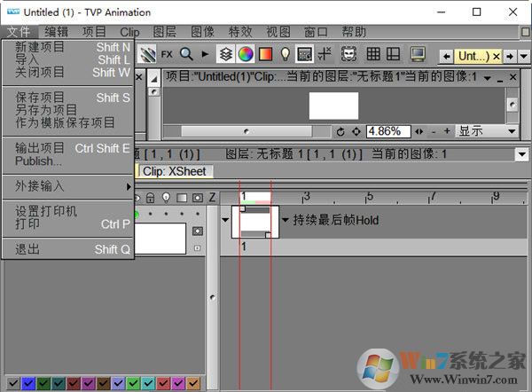Go to previous project tab arrow
The image size is (532, 392).
(447, 57)
